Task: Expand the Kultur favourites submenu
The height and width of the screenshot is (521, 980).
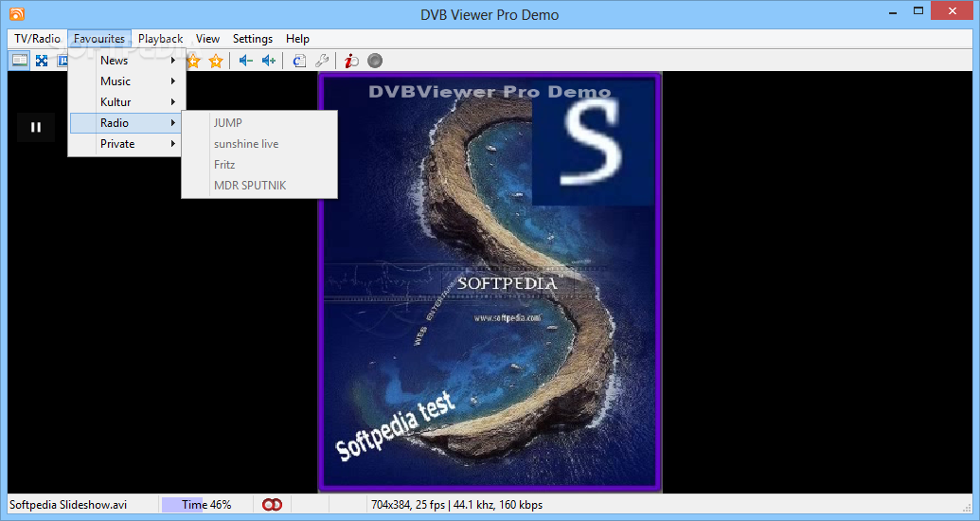Action: 126,102
